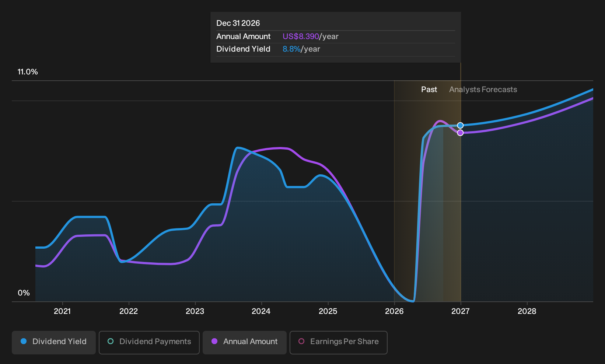Toggle the Annual Amount legend button
The image size is (605, 364).
(245, 343)
